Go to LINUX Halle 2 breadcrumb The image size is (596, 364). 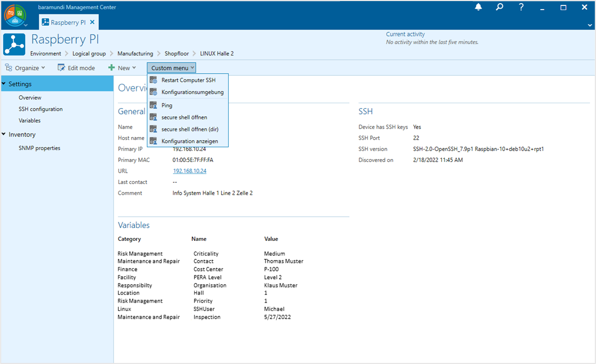[x=217, y=54]
